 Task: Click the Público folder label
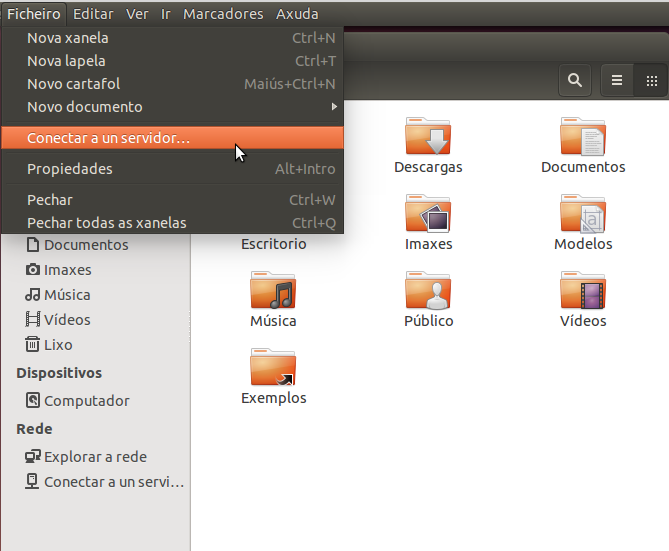coord(428,321)
